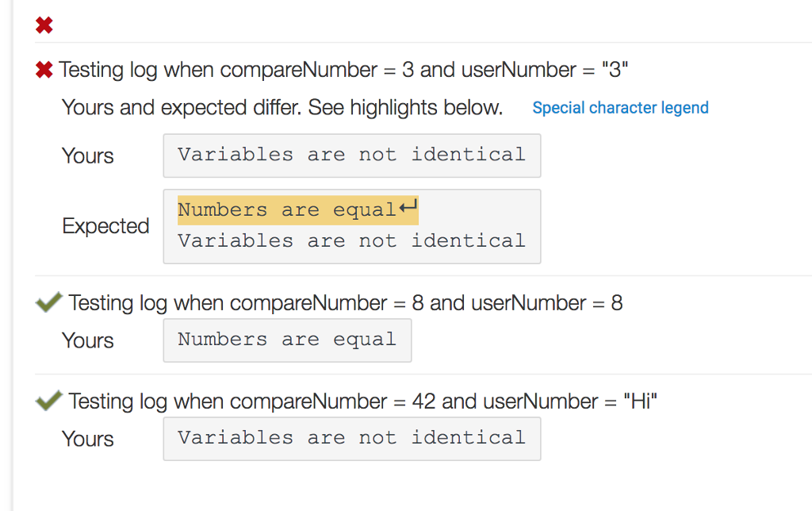Click Yours label in the first test
This screenshot has width=812, height=511.
87,156
